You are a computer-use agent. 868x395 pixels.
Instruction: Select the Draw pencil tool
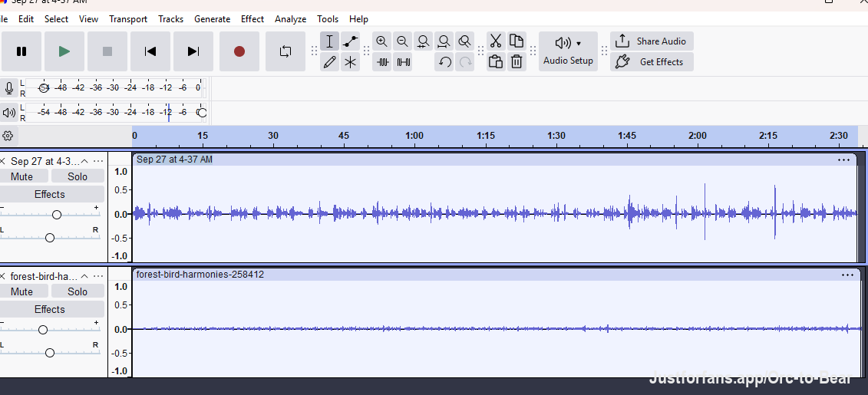pos(329,62)
